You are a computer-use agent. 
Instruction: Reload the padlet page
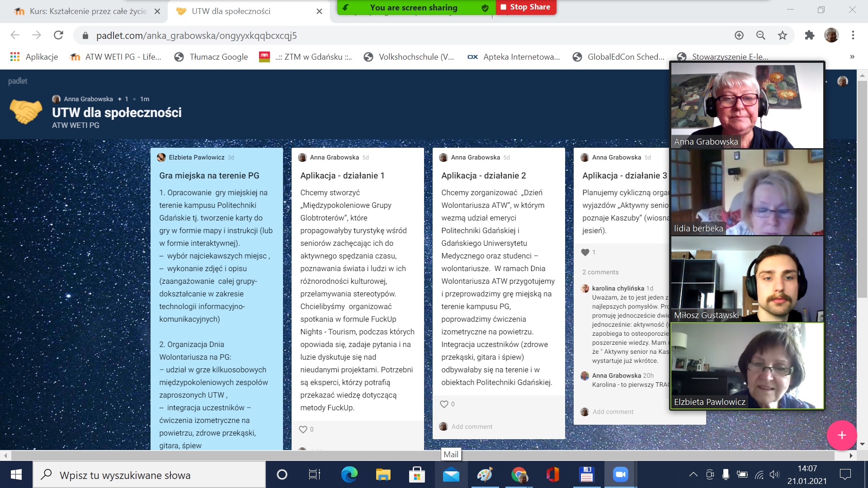click(x=58, y=35)
